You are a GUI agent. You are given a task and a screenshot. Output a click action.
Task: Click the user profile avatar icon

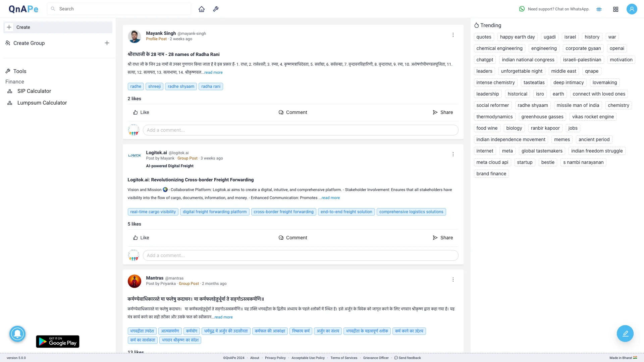pyautogui.click(x=632, y=9)
